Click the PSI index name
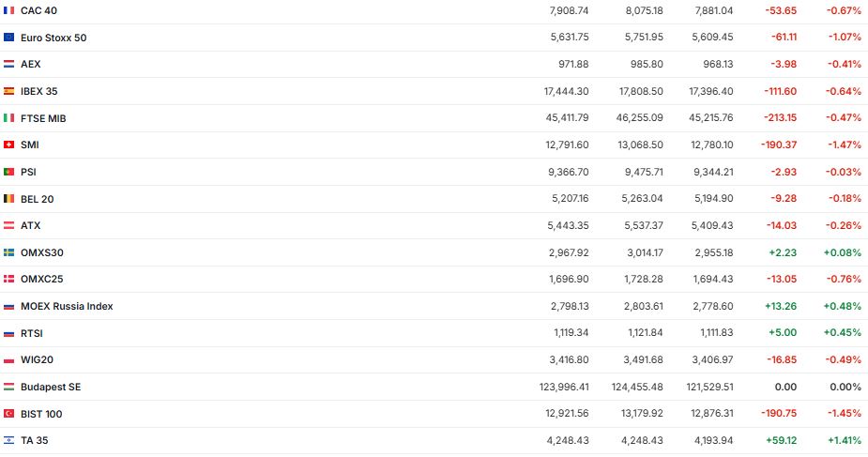The height and width of the screenshot is (457, 868). pos(28,172)
